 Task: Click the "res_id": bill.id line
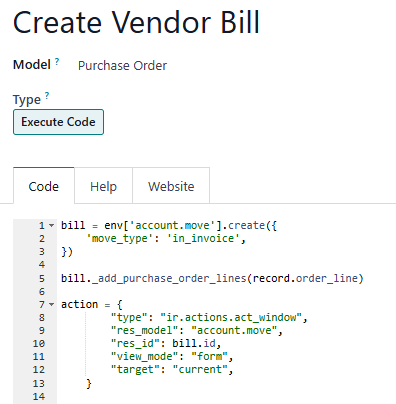pos(166,343)
